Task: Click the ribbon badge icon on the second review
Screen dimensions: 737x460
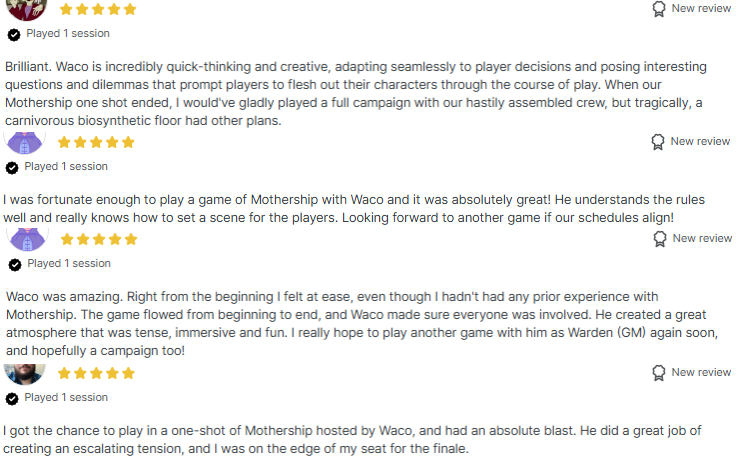Action: click(x=658, y=142)
